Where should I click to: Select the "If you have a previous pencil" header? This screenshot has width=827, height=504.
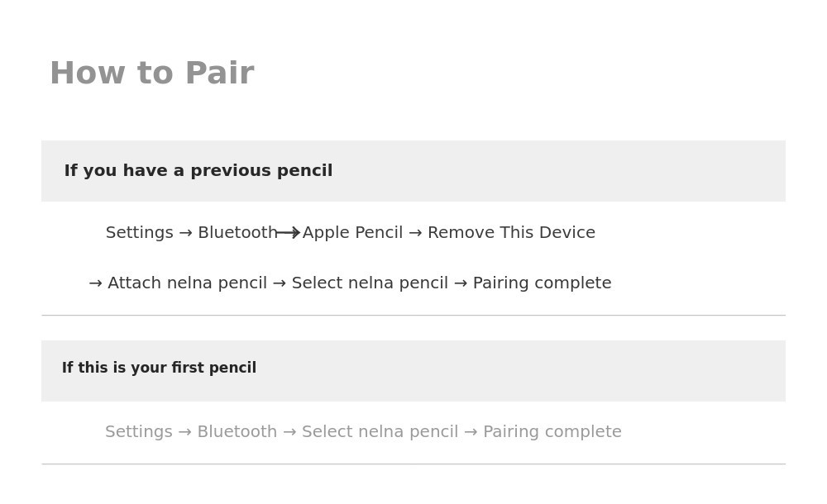click(198, 171)
